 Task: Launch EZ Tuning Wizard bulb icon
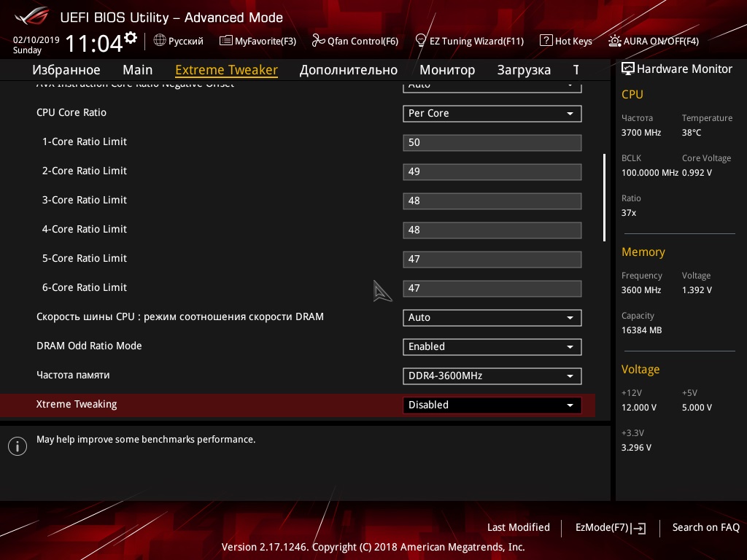421,41
